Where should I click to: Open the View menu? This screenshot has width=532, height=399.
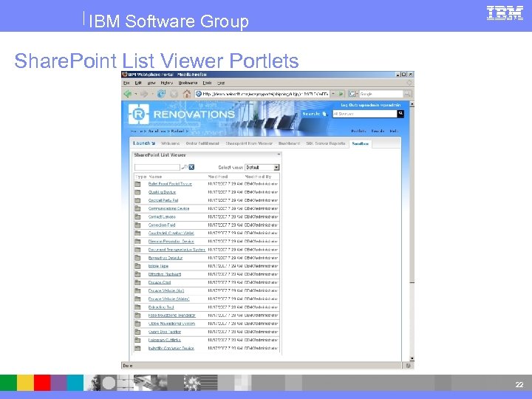[151, 83]
